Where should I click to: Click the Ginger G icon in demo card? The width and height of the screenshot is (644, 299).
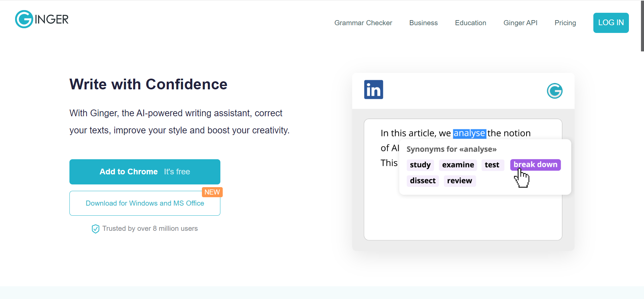click(x=554, y=91)
